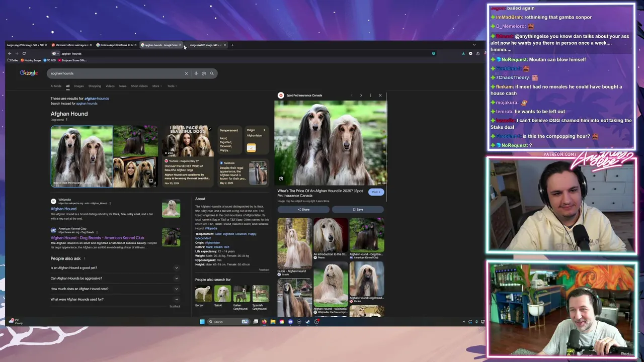Open the Dailies bookmarks folder

coord(13,60)
